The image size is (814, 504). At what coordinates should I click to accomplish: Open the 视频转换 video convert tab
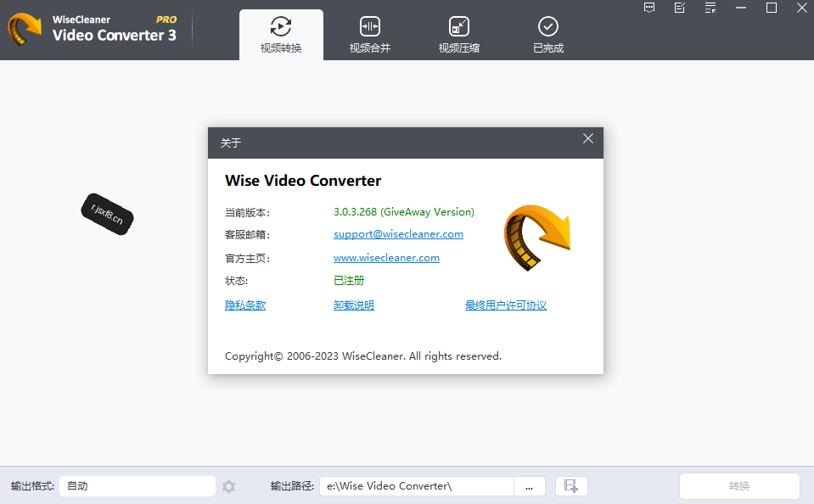tap(281, 35)
